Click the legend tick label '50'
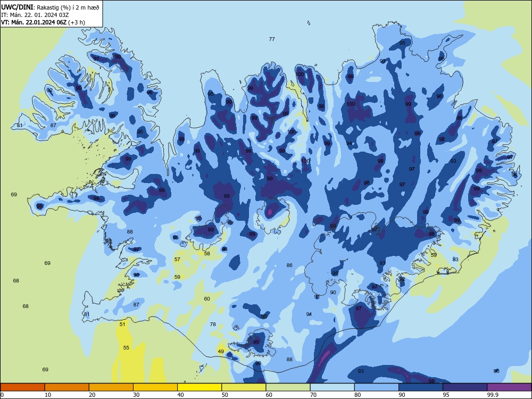532x399 pixels. [x=225, y=395]
